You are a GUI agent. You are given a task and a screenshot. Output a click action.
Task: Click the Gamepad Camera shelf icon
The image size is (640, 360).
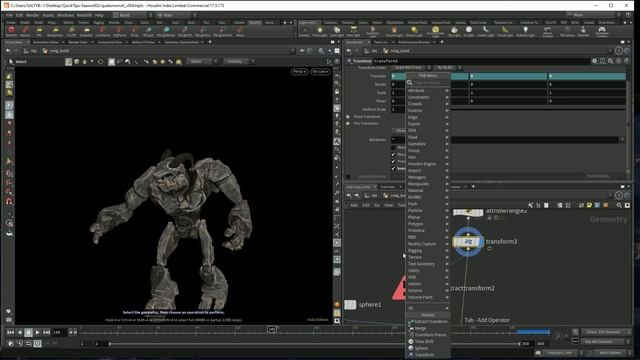602,31
